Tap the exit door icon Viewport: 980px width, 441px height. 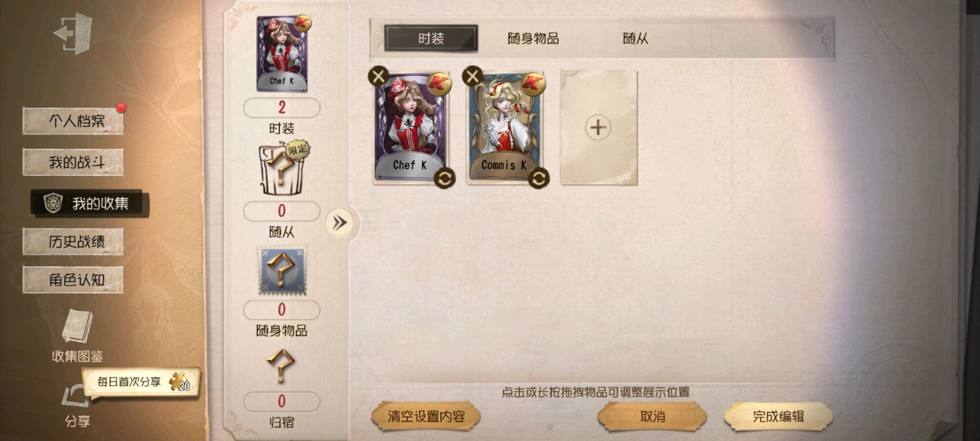click(73, 33)
